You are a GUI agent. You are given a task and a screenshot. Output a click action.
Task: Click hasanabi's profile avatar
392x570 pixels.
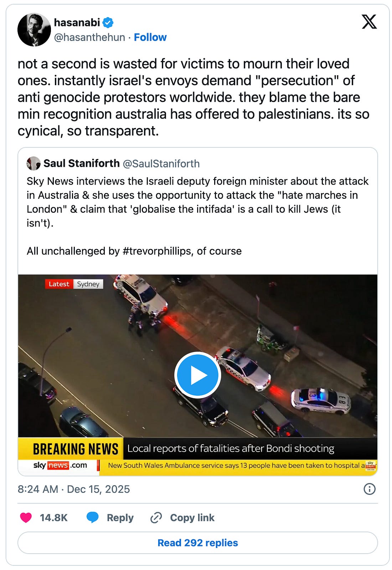34,30
